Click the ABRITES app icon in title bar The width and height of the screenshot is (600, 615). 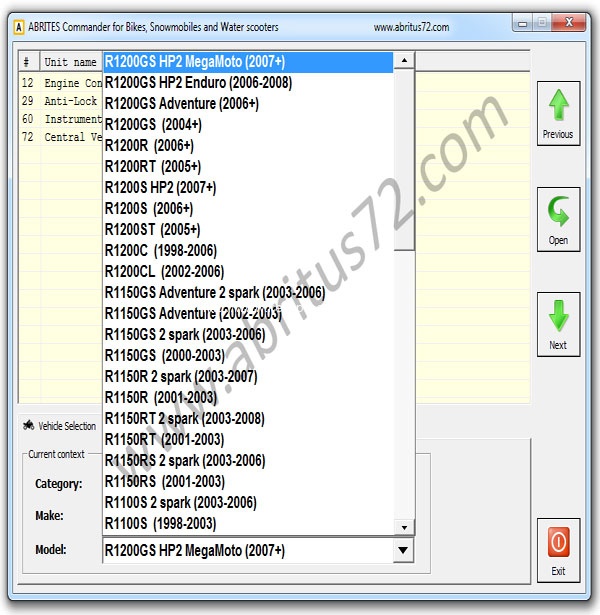(18, 27)
